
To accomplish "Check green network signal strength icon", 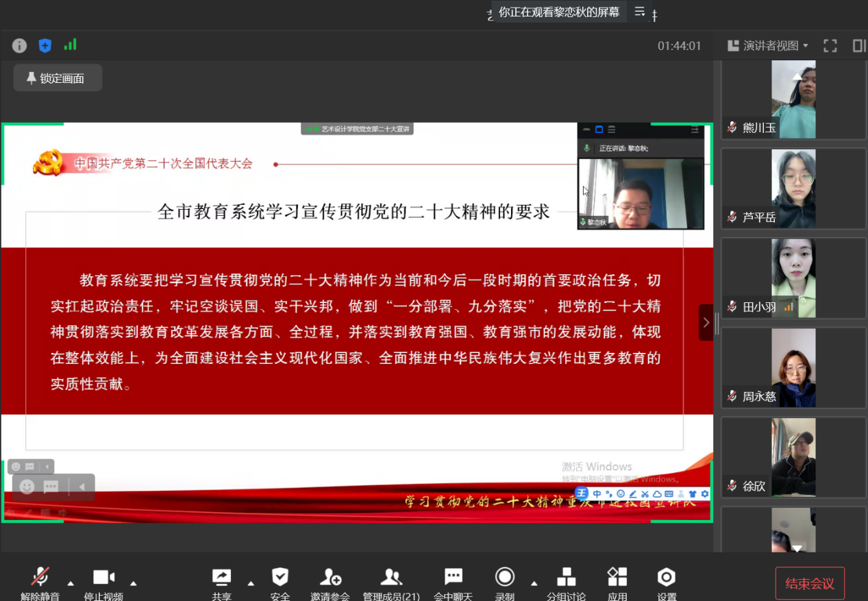I will point(70,45).
